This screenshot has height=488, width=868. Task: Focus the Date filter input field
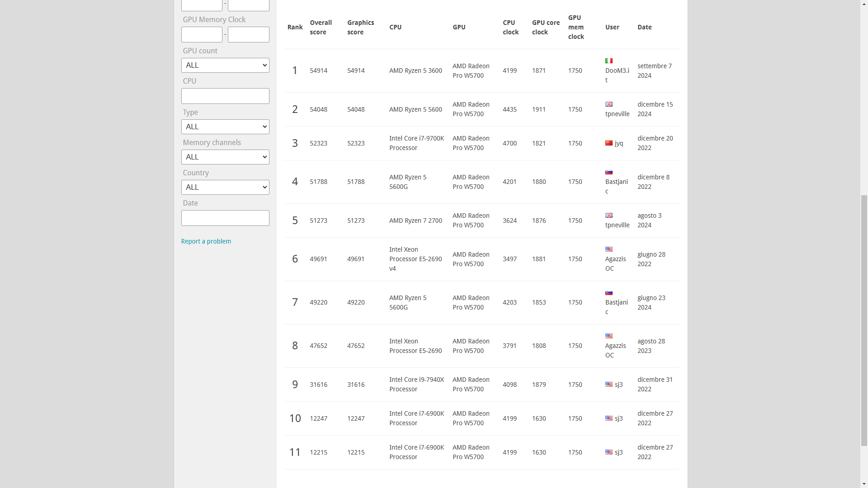225,218
